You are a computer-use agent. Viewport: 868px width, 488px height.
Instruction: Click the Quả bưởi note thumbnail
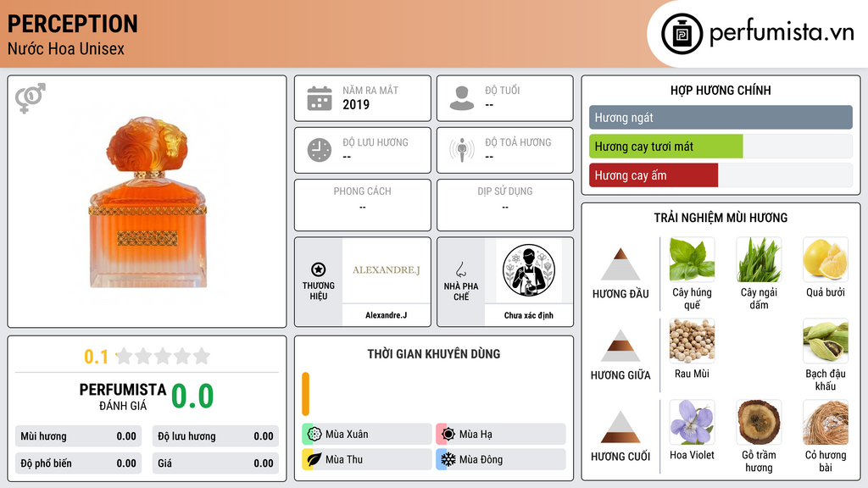(x=826, y=259)
